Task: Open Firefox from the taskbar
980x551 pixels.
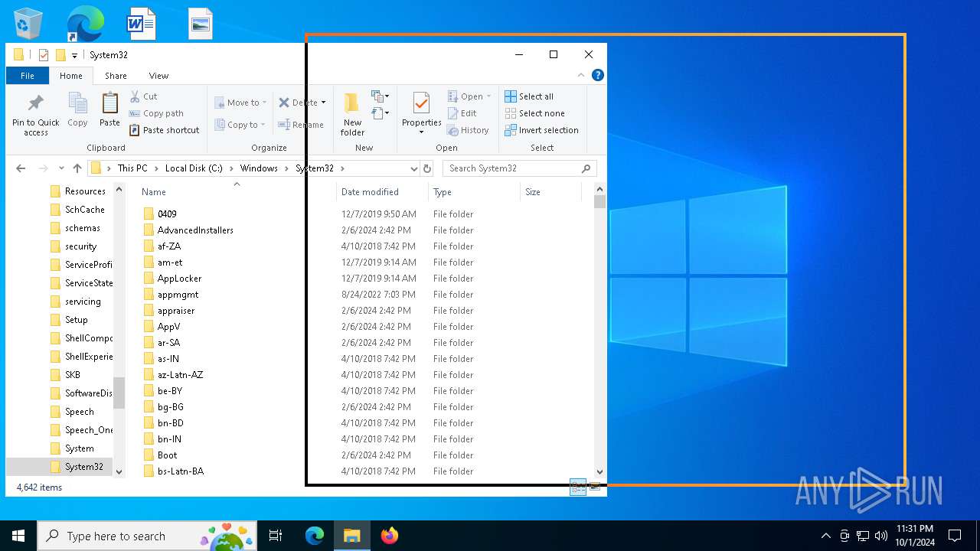Action: click(390, 536)
